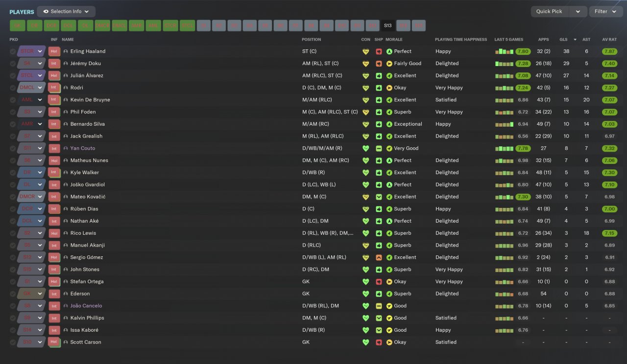627x364 pixels.
Task: Sort the table by the Av Rat column
Action: [610, 40]
